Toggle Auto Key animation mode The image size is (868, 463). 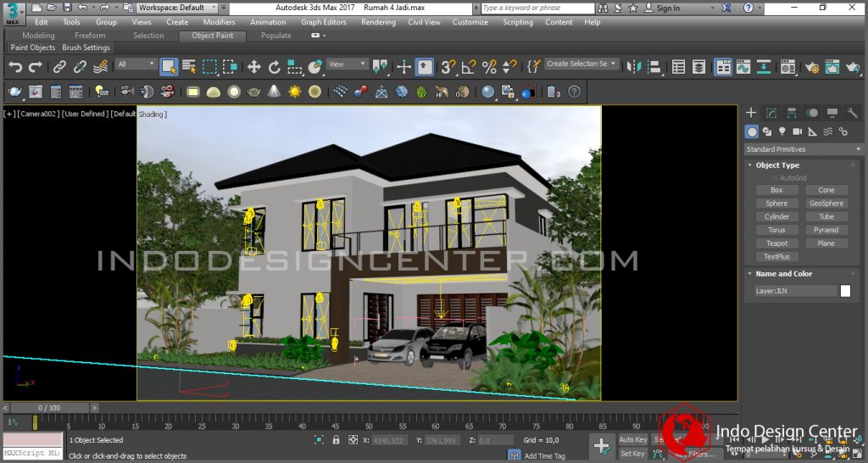(633, 440)
